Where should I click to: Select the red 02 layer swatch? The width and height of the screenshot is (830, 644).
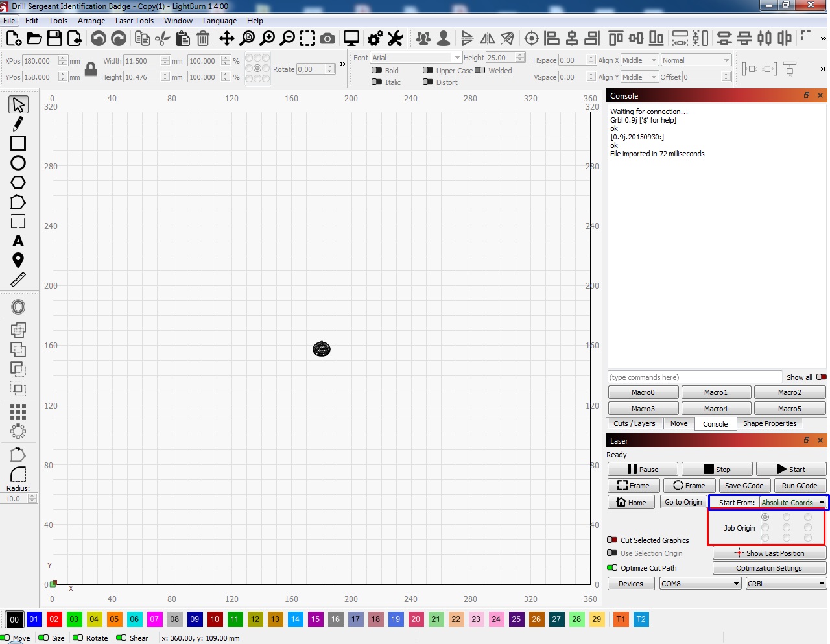pyautogui.click(x=54, y=619)
